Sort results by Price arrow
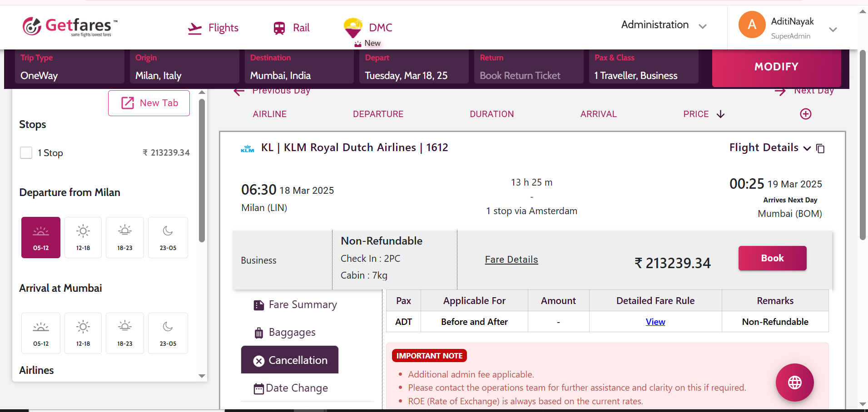The height and width of the screenshot is (412, 868). pyautogui.click(x=720, y=114)
